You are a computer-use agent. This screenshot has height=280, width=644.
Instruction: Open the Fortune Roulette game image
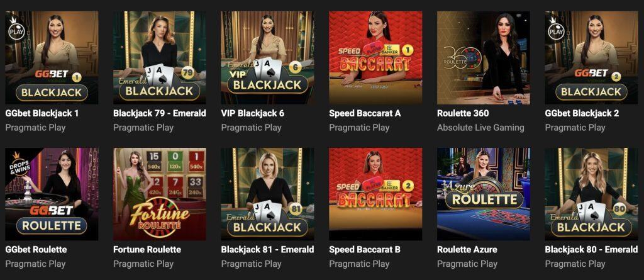point(160,194)
